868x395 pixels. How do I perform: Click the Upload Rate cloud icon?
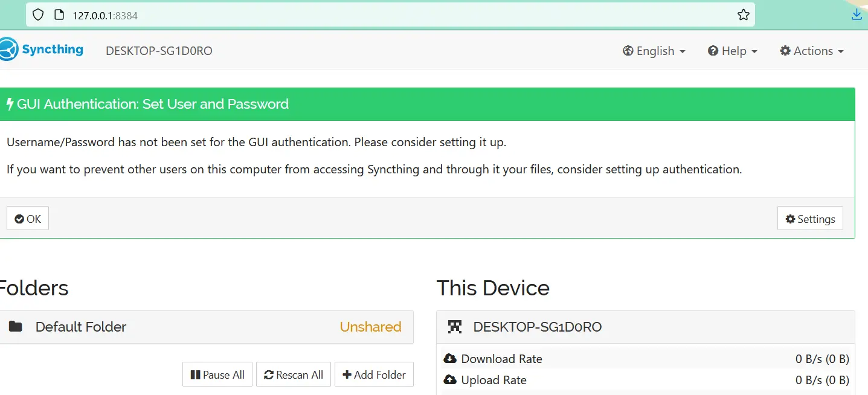point(450,380)
